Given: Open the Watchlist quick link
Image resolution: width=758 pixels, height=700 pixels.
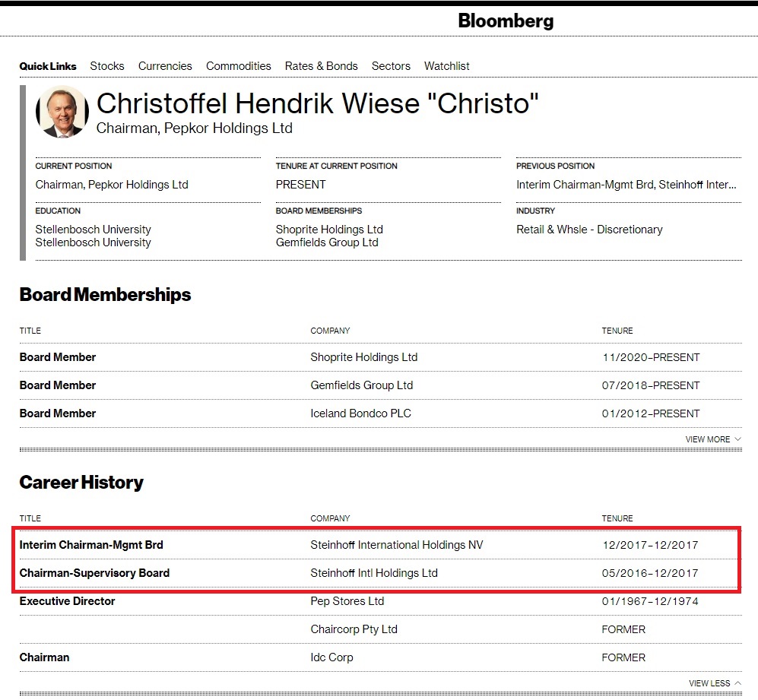Looking at the screenshot, I should coord(447,66).
